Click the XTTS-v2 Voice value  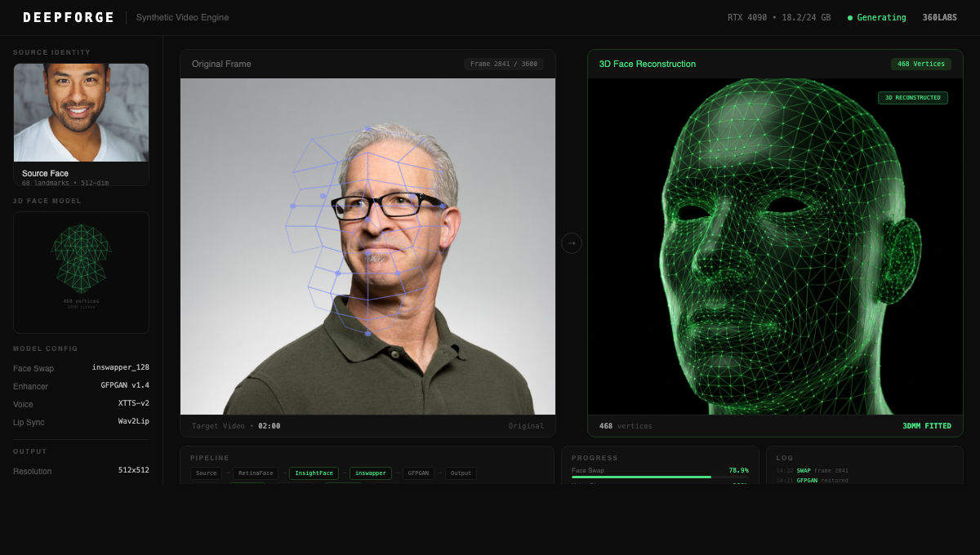134,403
